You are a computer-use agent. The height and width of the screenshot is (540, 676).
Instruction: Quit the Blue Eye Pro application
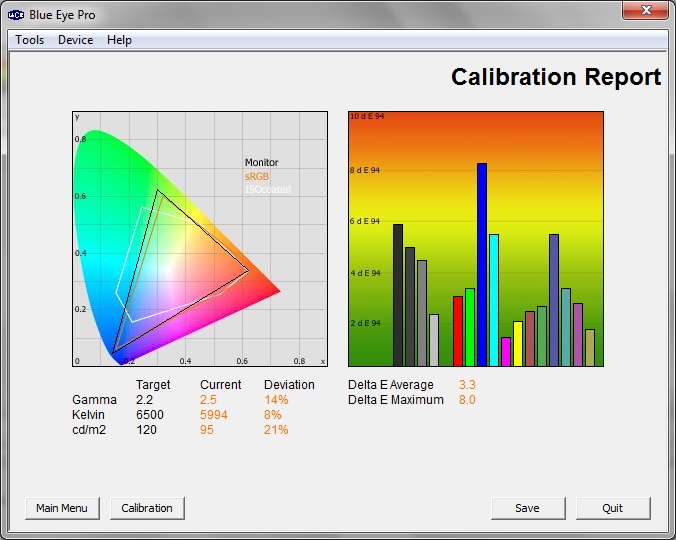point(613,508)
